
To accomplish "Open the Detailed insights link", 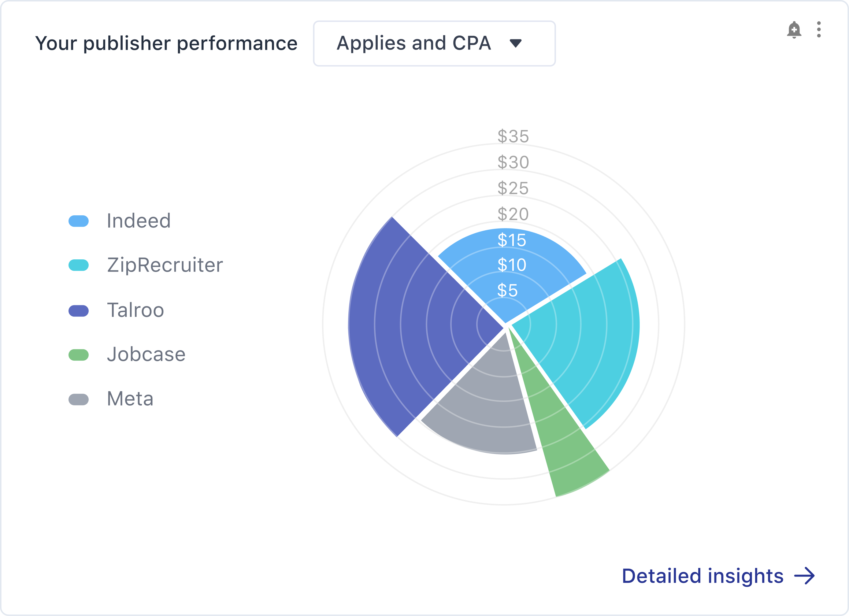I will [718, 576].
